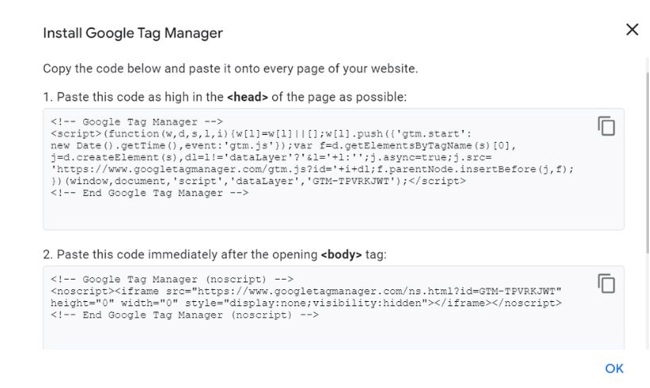Close the Install Google Tag Manager dialog
The height and width of the screenshot is (388, 650).
(632, 29)
